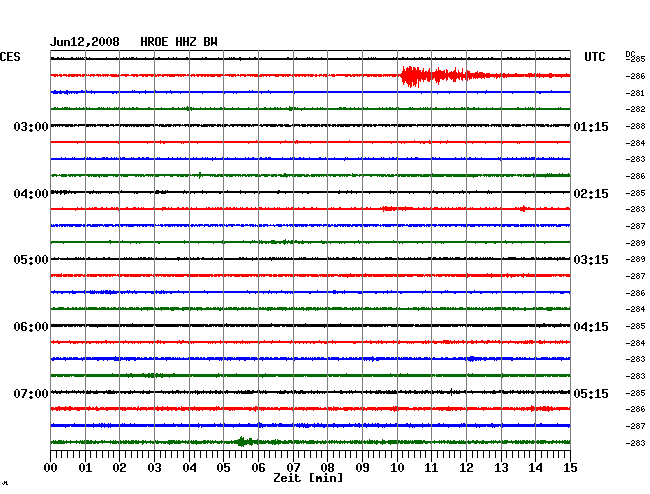This screenshot has height=494, width=650.
Task: Select minute 00 on the time axis
Action: (x=51, y=467)
